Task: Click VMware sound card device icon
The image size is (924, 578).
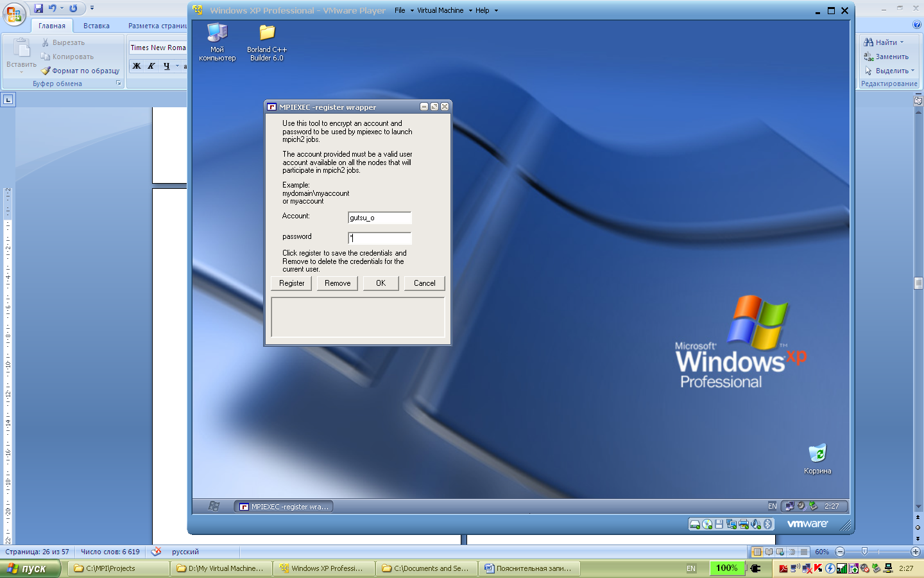Action: click(756, 524)
